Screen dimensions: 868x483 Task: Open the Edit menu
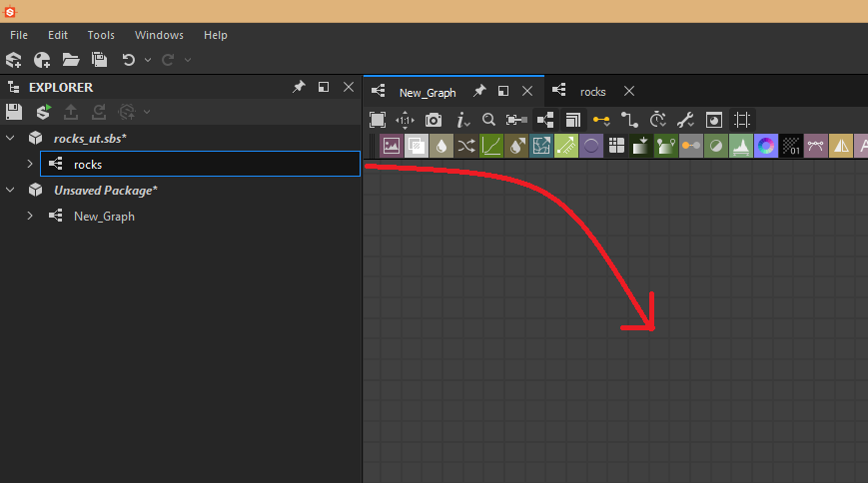click(x=58, y=35)
